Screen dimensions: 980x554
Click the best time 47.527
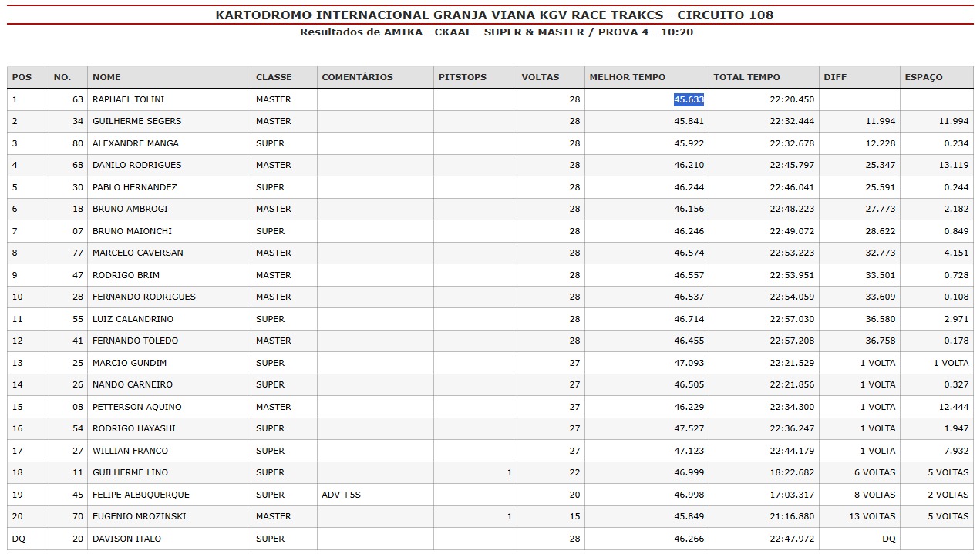click(x=689, y=428)
